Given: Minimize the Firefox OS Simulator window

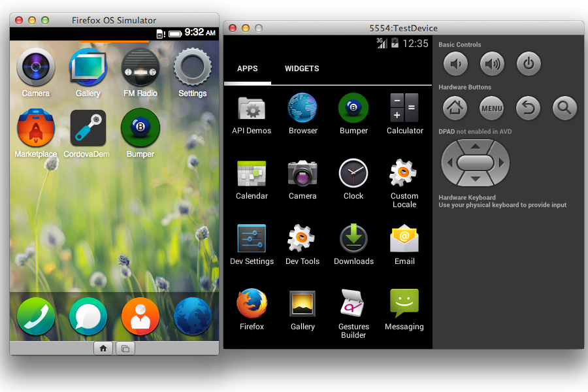Looking at the screenshot, I should (32, 20).
